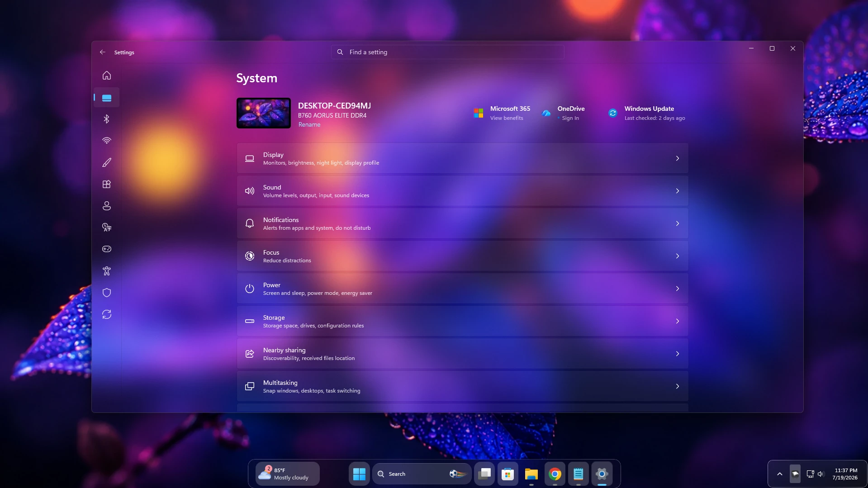Open the weather widget 85°F
Screen dimensions: 868x488
point(288,474)
